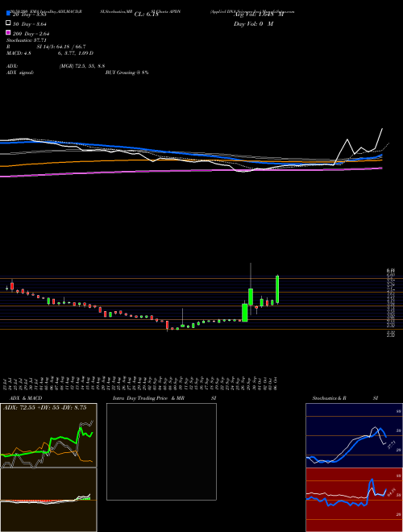Click the Stochastics & RSI panel title
Screen dimensions: 403x532
pos(345,398)
